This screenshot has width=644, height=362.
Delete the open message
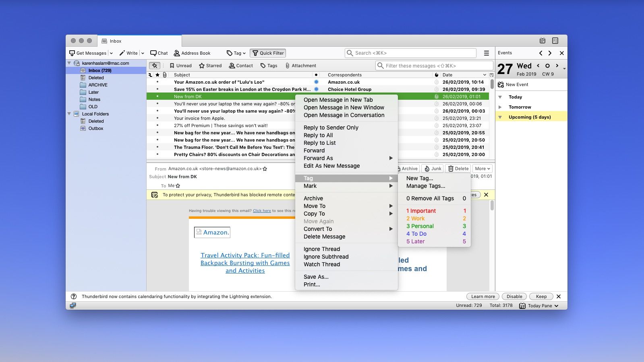458,169
